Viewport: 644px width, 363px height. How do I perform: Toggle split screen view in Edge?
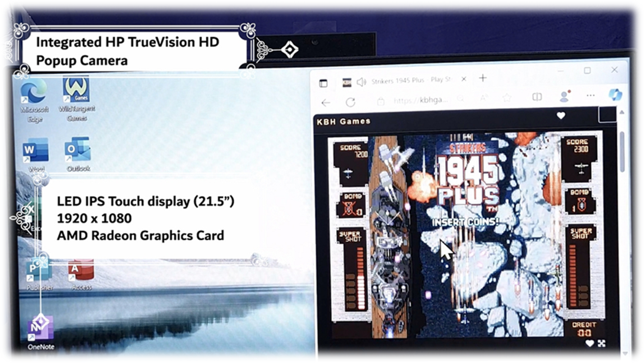(537, 97)
